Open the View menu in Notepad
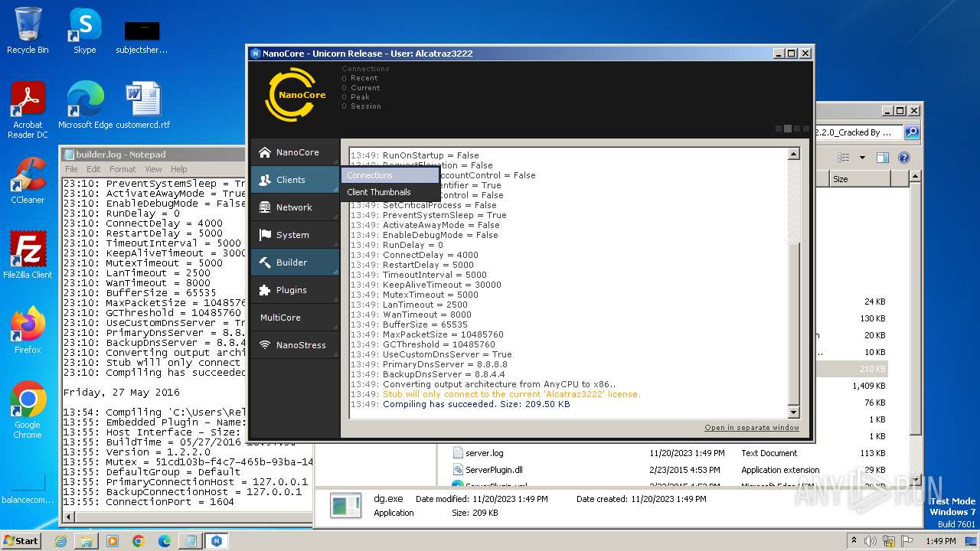This screenshot has height=551, width=980. click(153, 169)
